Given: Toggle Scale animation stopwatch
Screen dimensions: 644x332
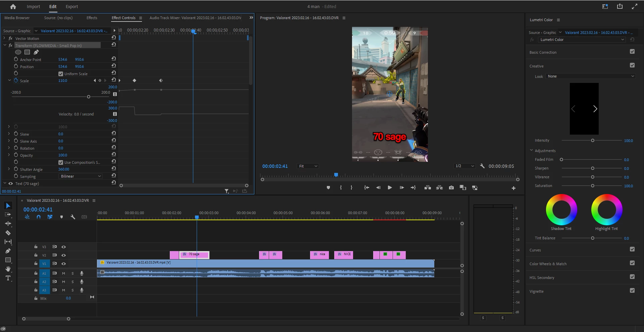Looking at the screenshot, I should (x=16, y=80).
